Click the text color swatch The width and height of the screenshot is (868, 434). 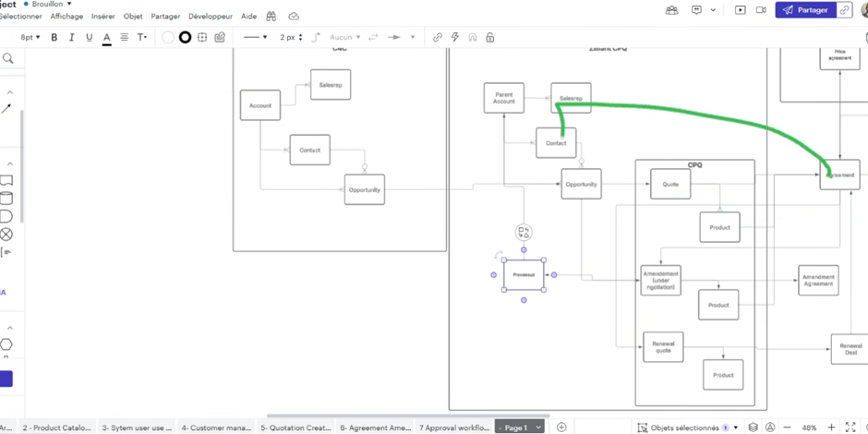(106, 38)
